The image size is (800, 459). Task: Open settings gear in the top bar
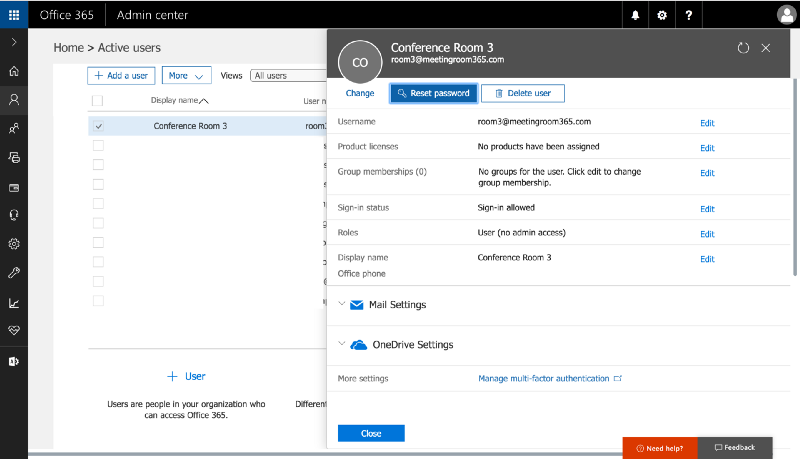[x=662, y=15]
